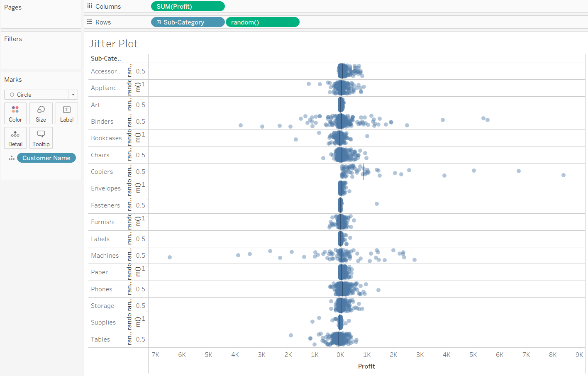
Task: Click the Pages shelf header
Action: click(x=13, y=7)
